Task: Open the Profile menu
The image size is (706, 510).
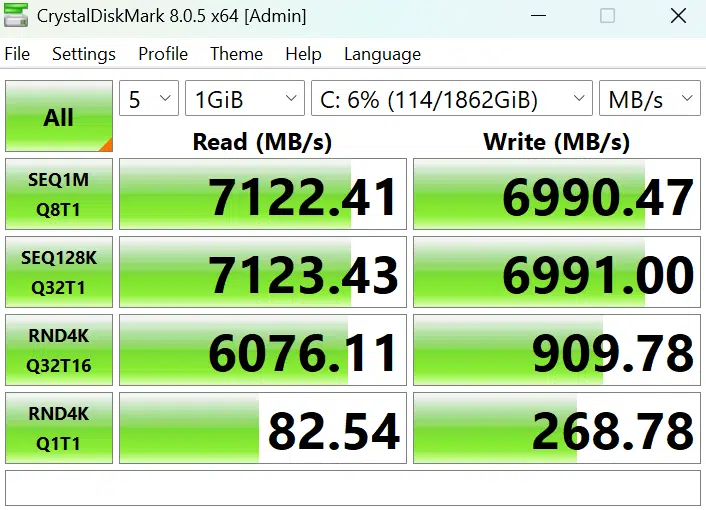Action: (x=163, y=54)
